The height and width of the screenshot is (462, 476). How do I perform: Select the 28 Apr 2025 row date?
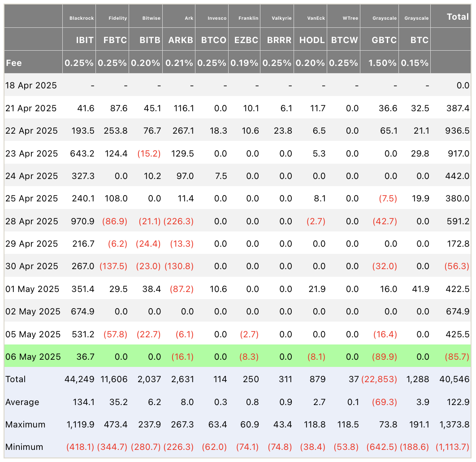32,221
